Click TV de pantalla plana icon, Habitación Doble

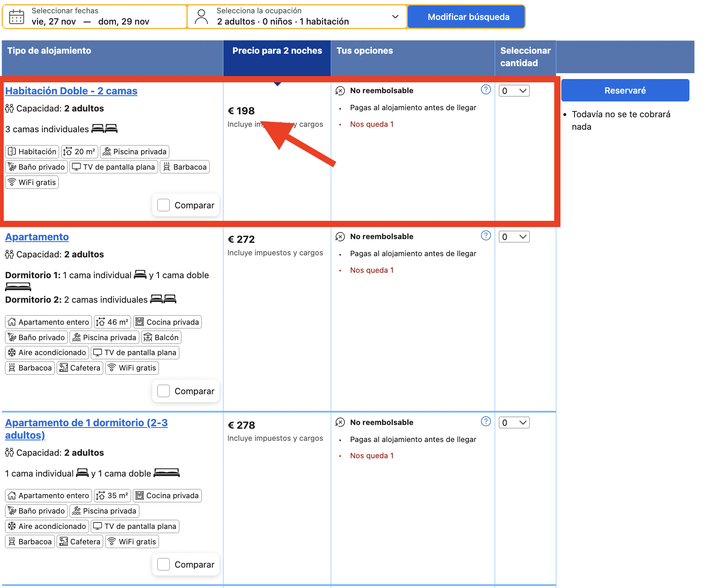pyautogui.click(x=77, y=167)
